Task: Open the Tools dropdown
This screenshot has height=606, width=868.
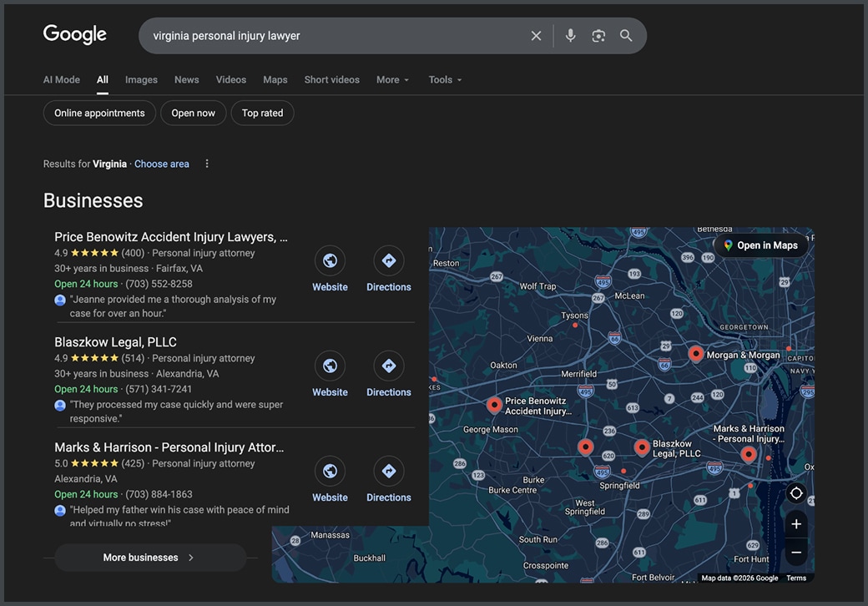Action: [445, 80]
